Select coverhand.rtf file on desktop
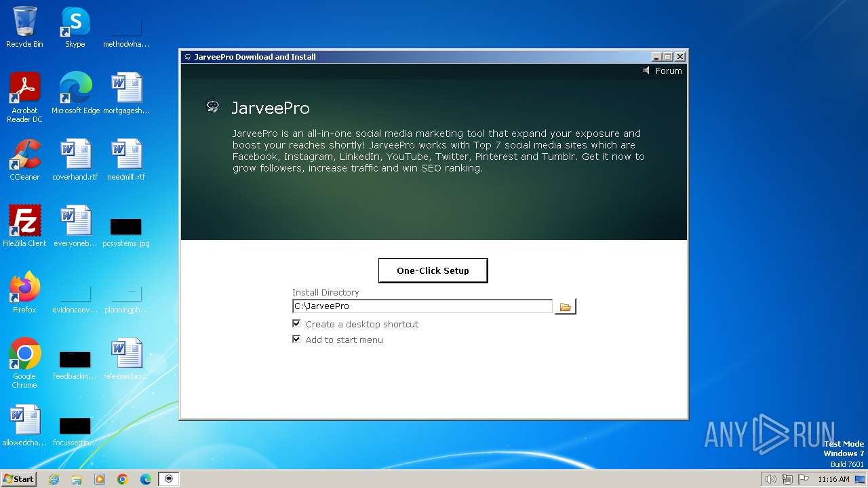 [75, 160]
